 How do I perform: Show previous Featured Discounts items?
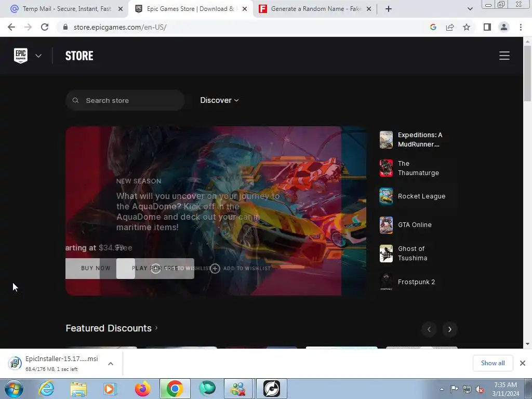[x=429, y=329]
